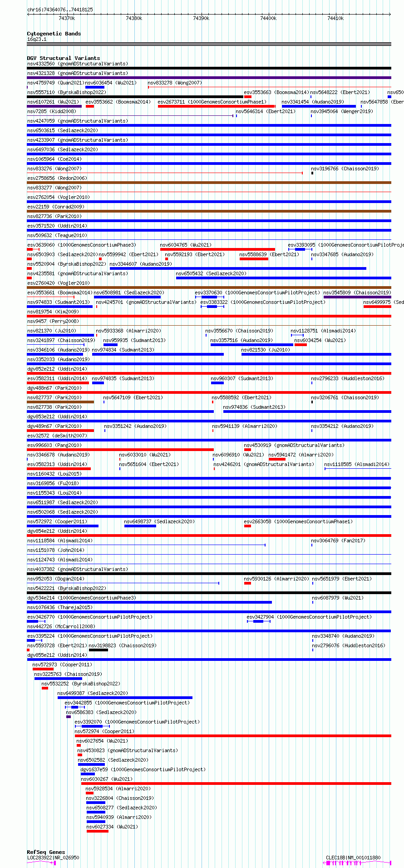Image resolution: width=404 pixels, height=868 pixels.
Task: Click the nsv1160432 (Lou2015) label
Action: 54,474
